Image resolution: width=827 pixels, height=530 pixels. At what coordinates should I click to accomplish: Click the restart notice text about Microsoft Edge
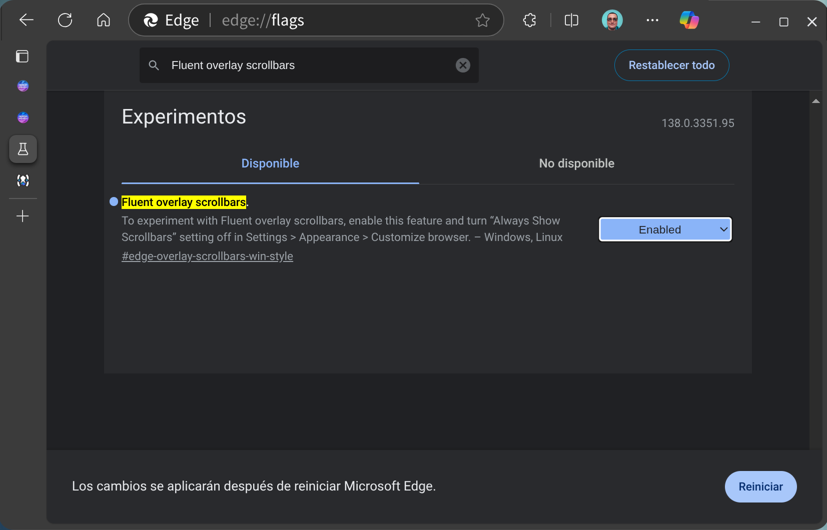(254, 486)
